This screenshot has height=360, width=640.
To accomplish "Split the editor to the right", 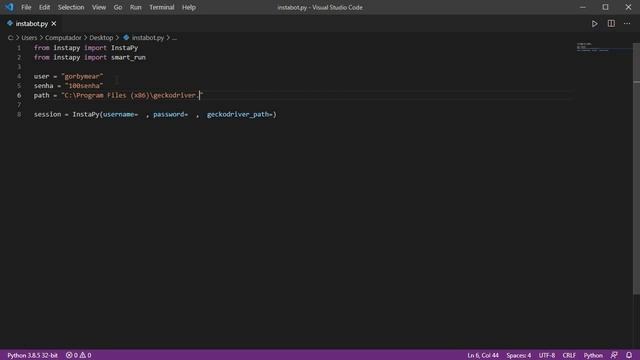I will click(x=611, y=24).
